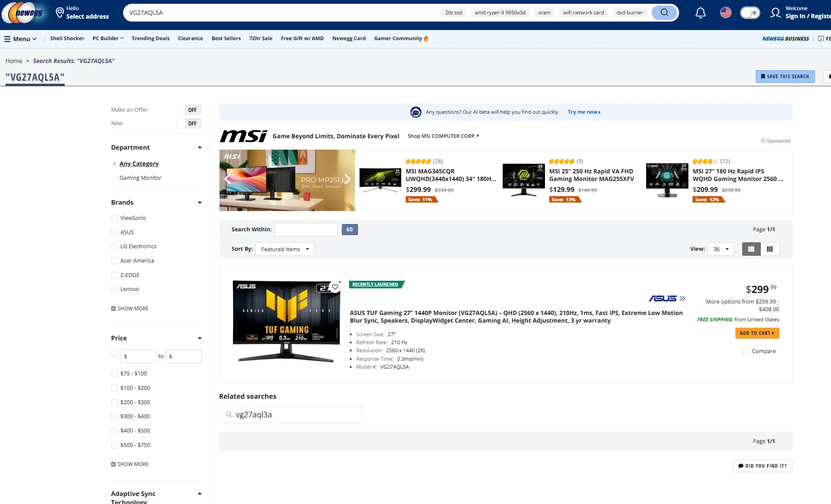Screen dimensions: 831x504
Task: Collapse the Brands filter section
Action: coord(199,203)
